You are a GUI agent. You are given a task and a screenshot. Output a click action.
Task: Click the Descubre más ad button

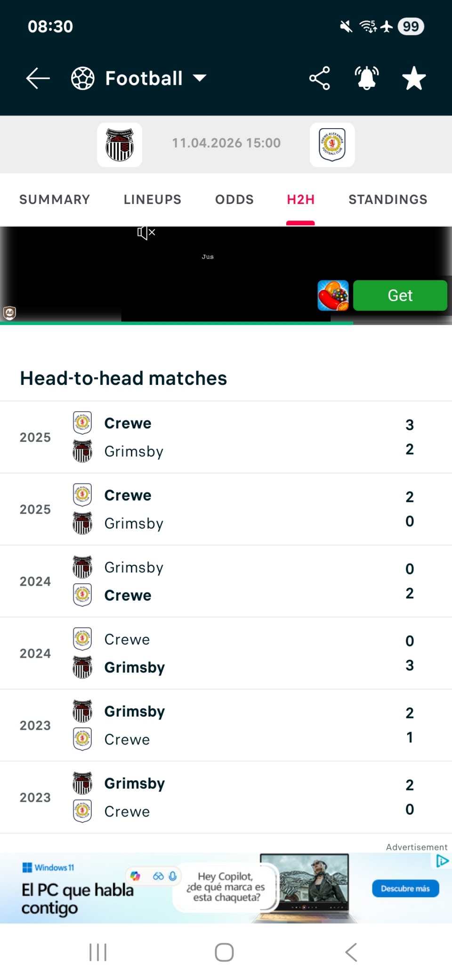point(405,888)
